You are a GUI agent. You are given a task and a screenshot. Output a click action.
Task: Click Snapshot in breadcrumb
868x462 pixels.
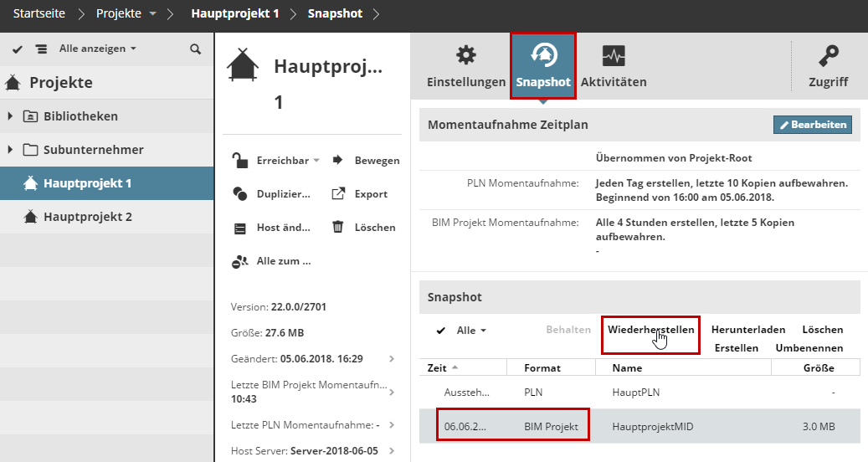pyautogui.click(x=335, y=13)
